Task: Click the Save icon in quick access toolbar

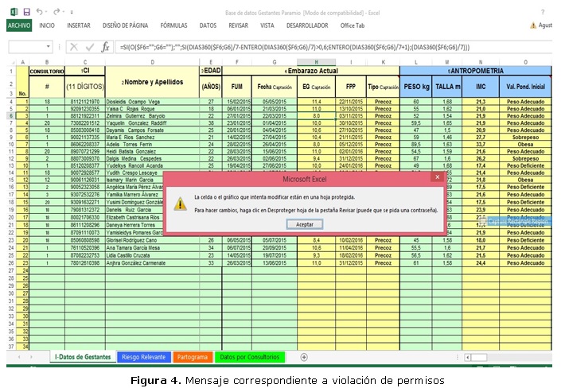Action: 28,12
